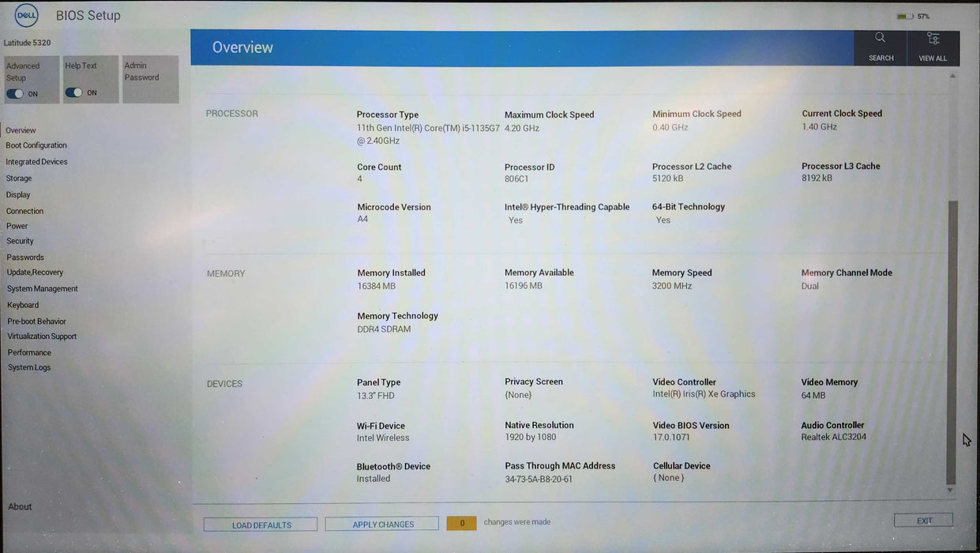Apply pending changes
The height and width of the screenshot is (553, 980).
point(381,524)
